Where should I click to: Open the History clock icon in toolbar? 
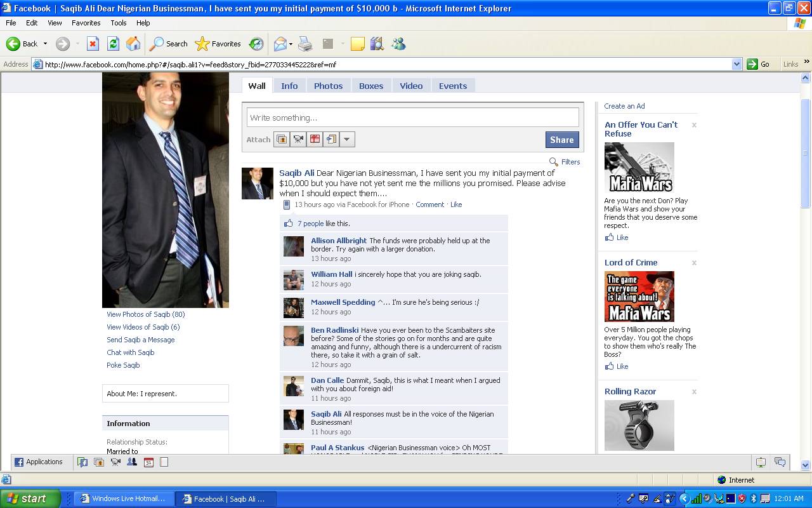[x=256, y=44]
